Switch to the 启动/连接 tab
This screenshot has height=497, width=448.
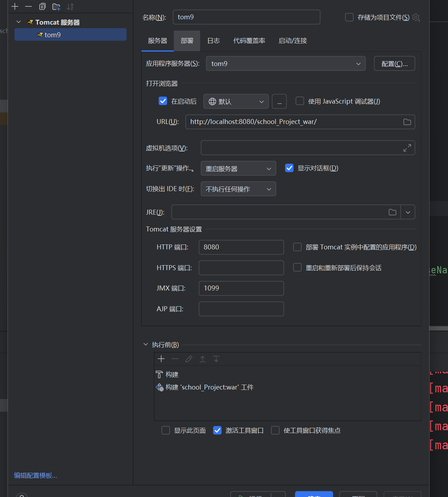pos(293,41)
